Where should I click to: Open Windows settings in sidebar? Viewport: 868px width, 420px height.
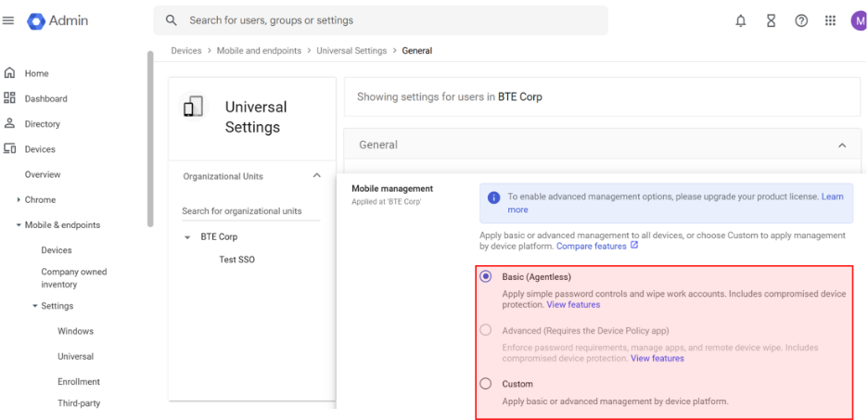[x=75, y=332]
